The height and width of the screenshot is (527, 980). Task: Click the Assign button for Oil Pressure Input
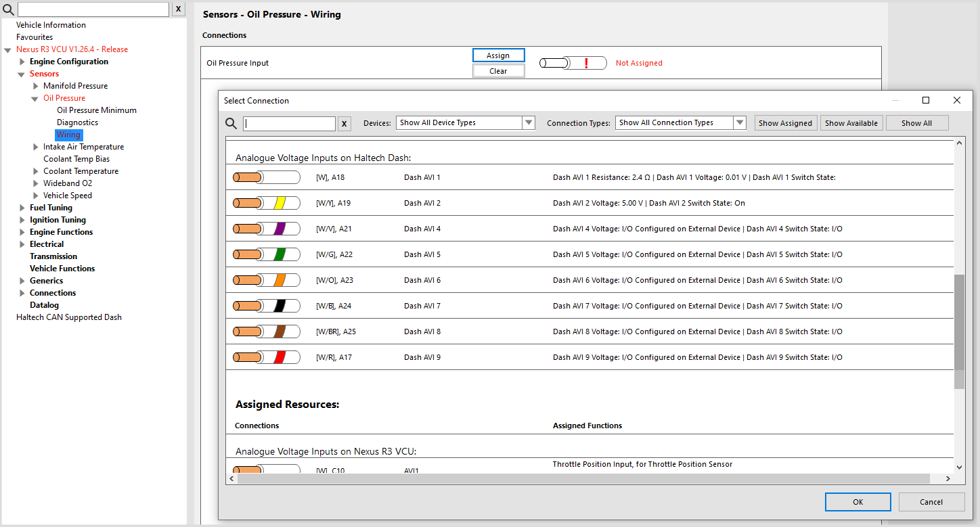(x=498, y=55)
